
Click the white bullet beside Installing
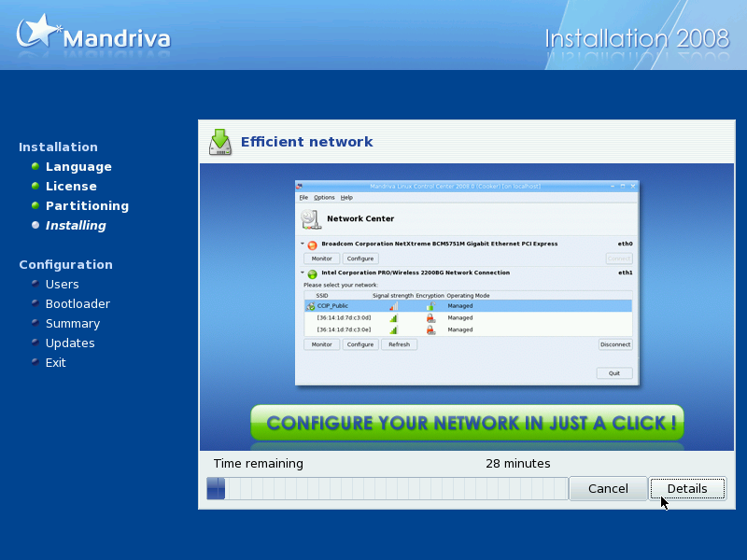(35, 225)
